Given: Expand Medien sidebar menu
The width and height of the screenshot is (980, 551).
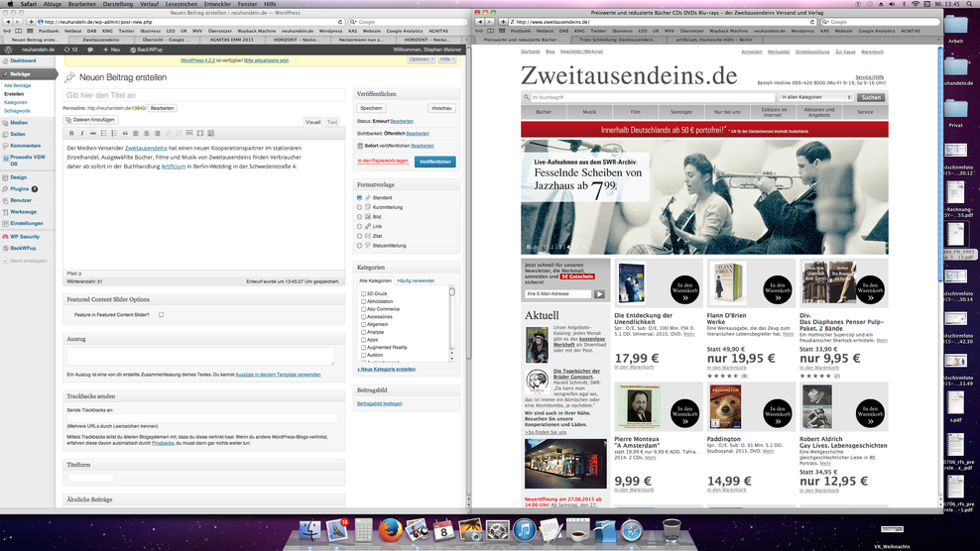Looking at the screenshot, I should click(x=16, y=123).
